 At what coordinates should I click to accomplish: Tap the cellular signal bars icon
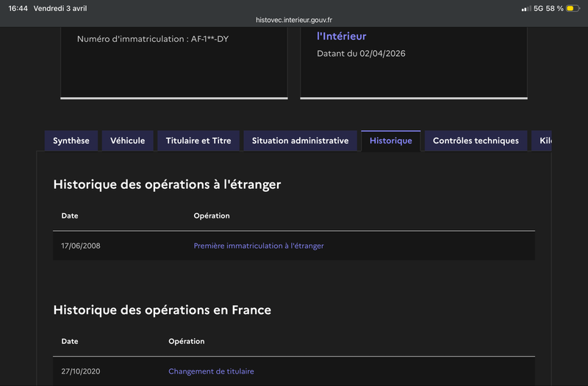point(526,8)
